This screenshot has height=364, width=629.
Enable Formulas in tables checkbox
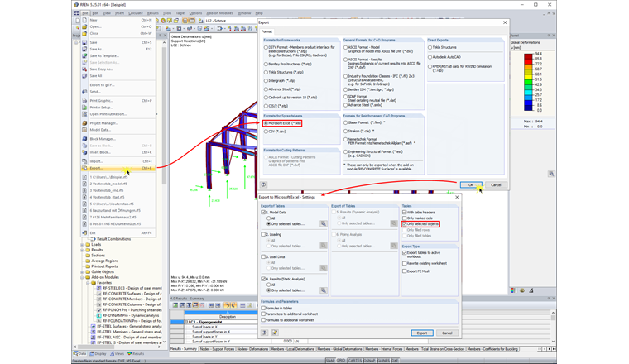click(x=263, y=308)
